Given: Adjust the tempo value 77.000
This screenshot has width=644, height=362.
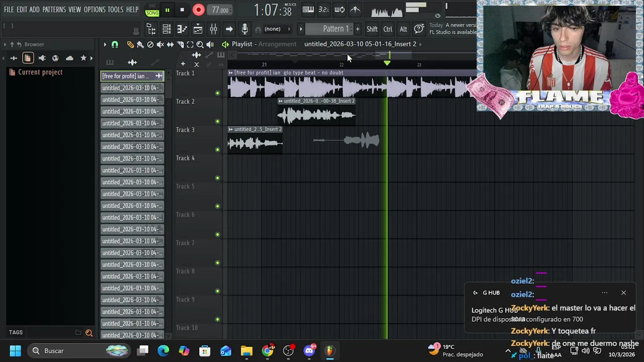Looking at the screenshot, I should (x=220, y=10).
